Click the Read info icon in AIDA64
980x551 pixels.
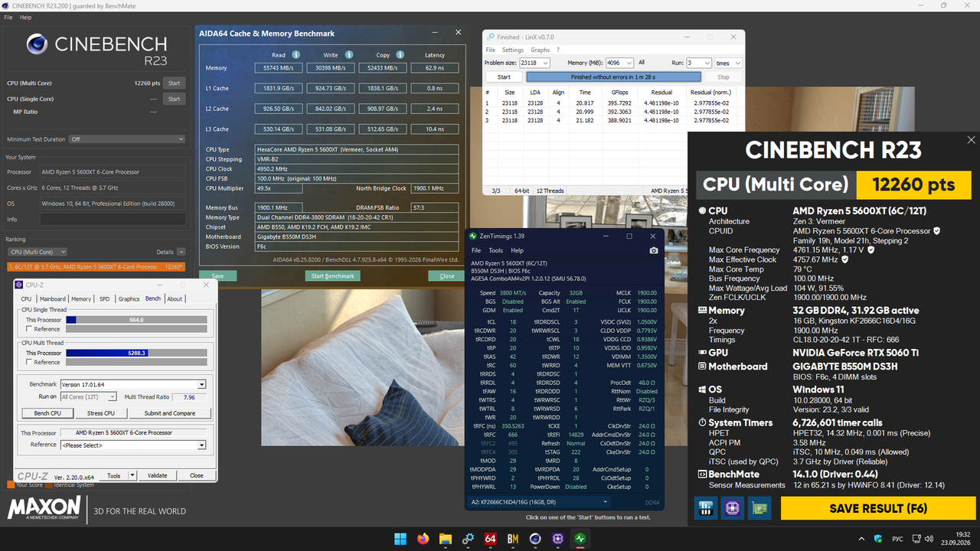pyautogui.click(x=296, y=55)
